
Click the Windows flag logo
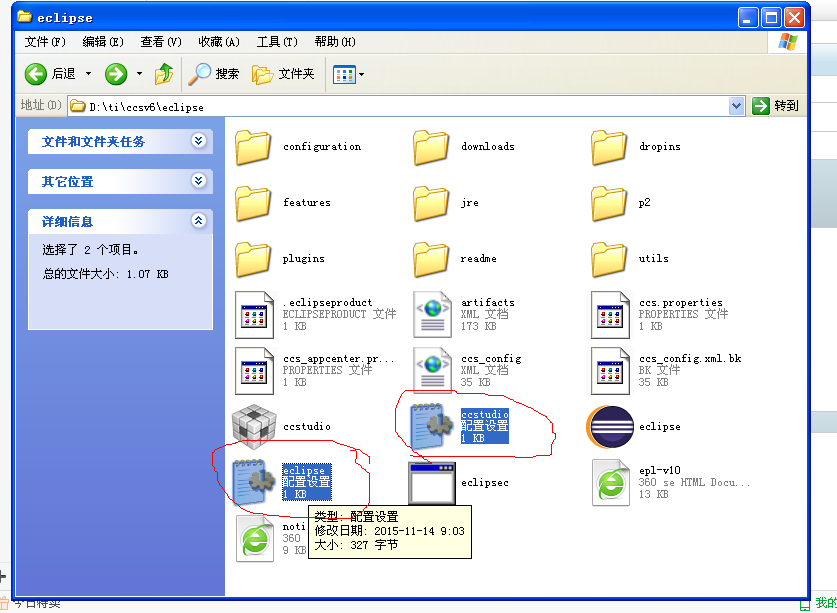(787, 42)
